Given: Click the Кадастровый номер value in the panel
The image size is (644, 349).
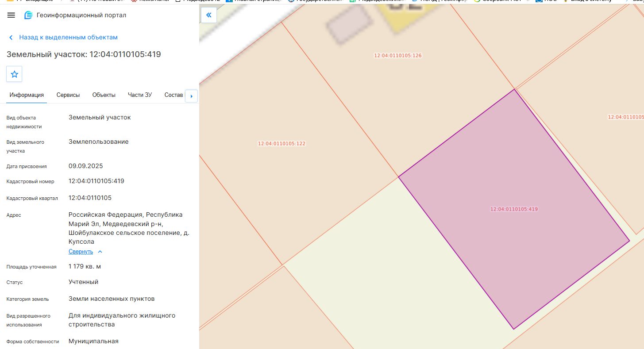Looking at the screenshot, I should (x=96, y=181).
